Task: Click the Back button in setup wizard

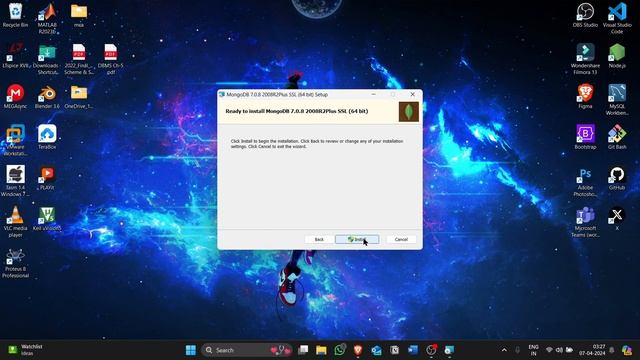Action: coord(319,239)
